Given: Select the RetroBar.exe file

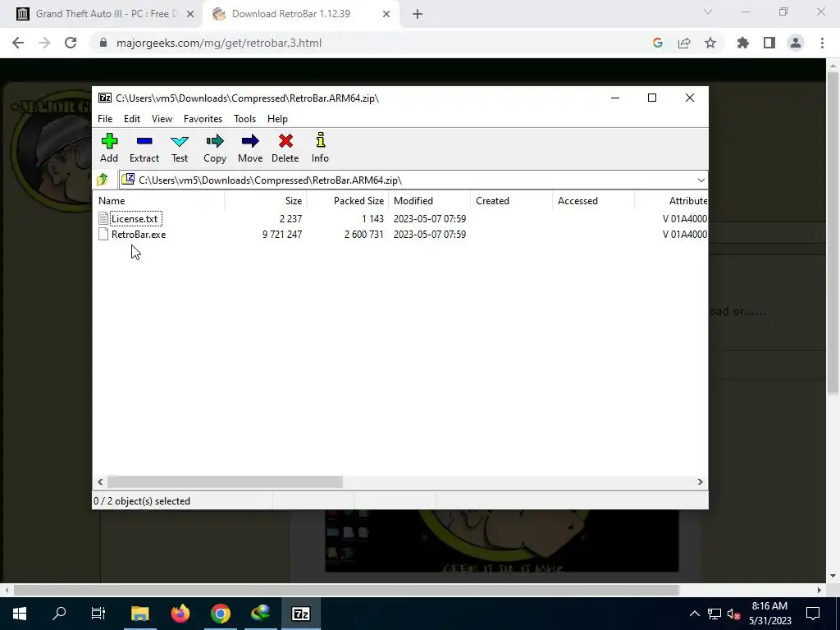Looking at the screenshot, I should (139, 234).
